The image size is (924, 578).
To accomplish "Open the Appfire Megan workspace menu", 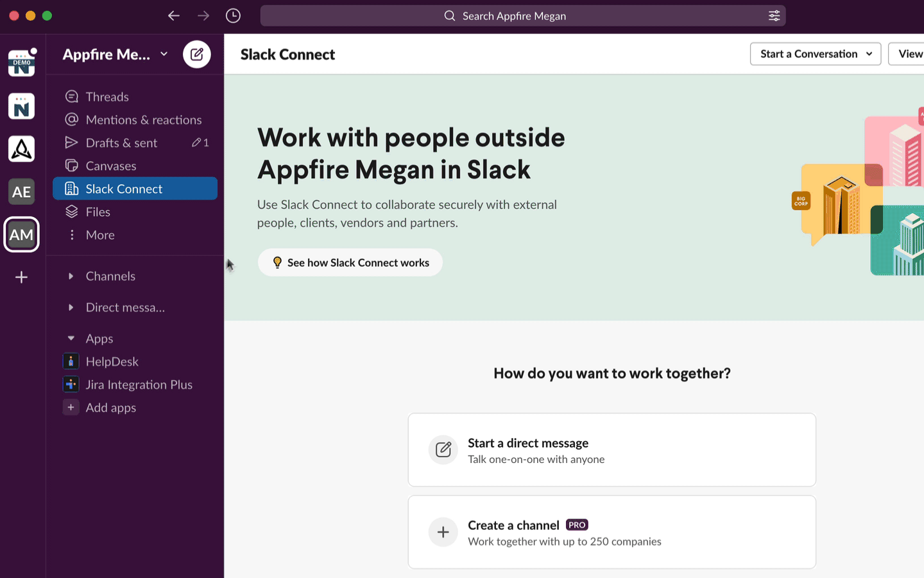I will pos(116,55).
